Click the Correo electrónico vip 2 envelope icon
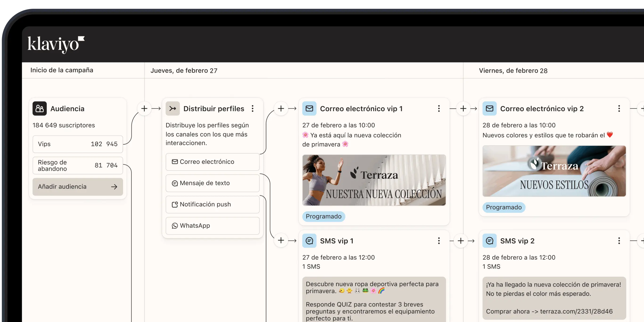 (489, 108)
